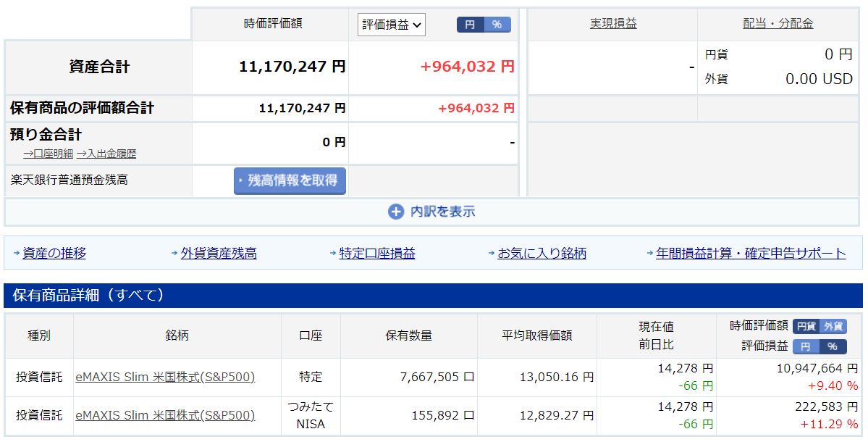Open eMAXIS Slim fund in つみたてNISA account
The image size is (868, 442).
tap(165, 415)
